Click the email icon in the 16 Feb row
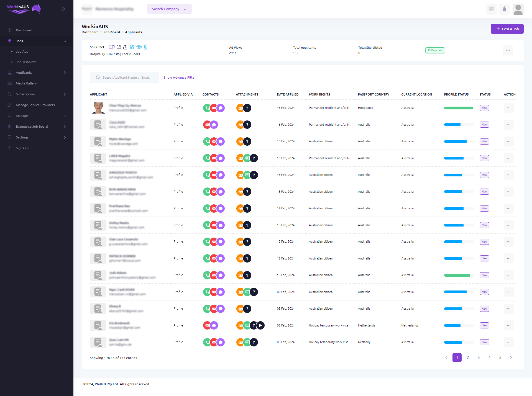The height and width of the screenshot is (396, 532). coord(207,125)
